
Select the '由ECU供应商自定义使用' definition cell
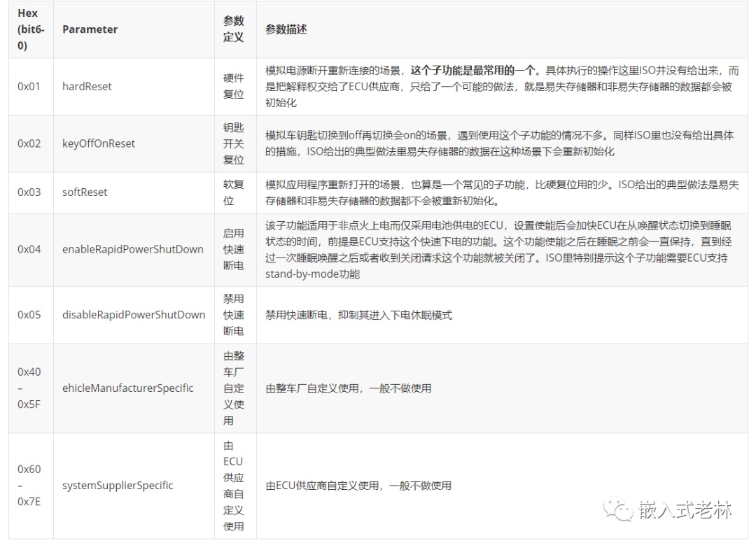(x=235, y=485)
